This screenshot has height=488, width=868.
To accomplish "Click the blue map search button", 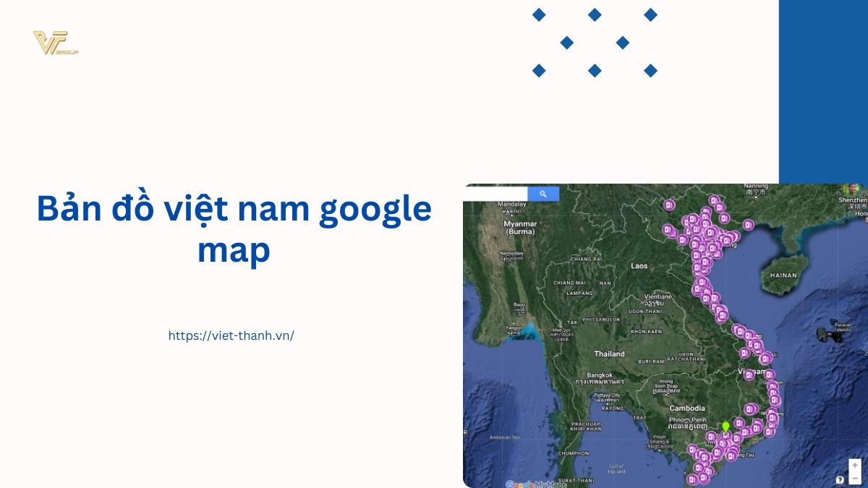I will point(543,194).
